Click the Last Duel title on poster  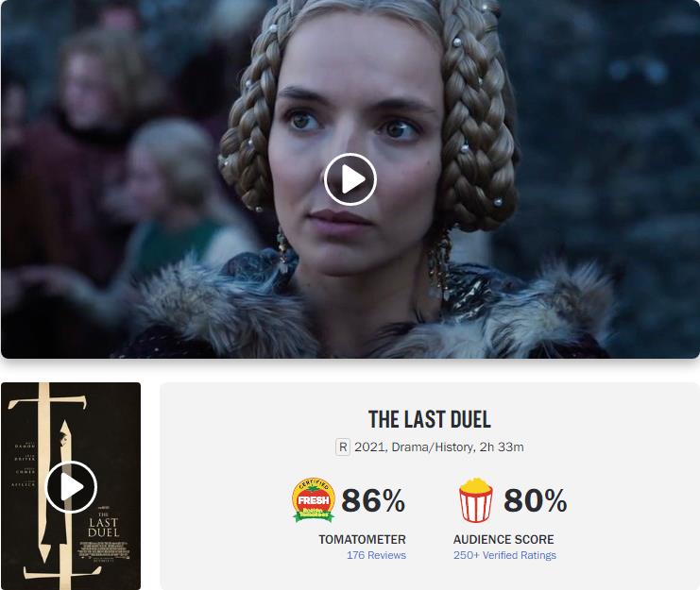point(104,526)
